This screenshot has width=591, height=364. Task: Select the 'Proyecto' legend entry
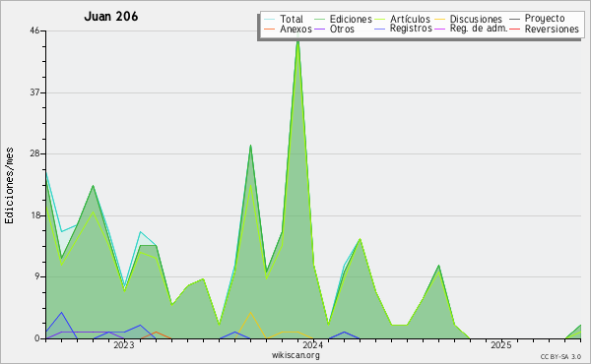pyautogui.click(x=545, y=18)
